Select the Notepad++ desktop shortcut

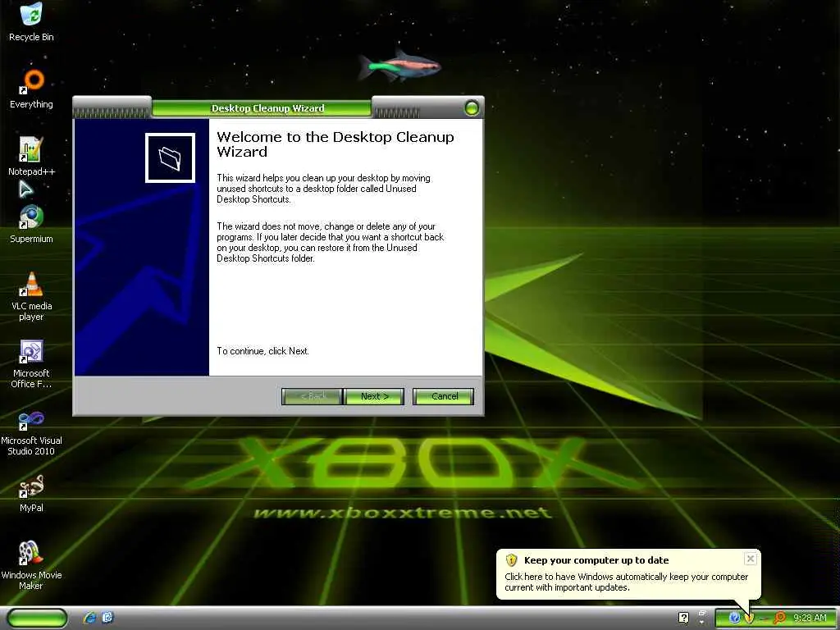pyautogui.click(x=32, y=157)
